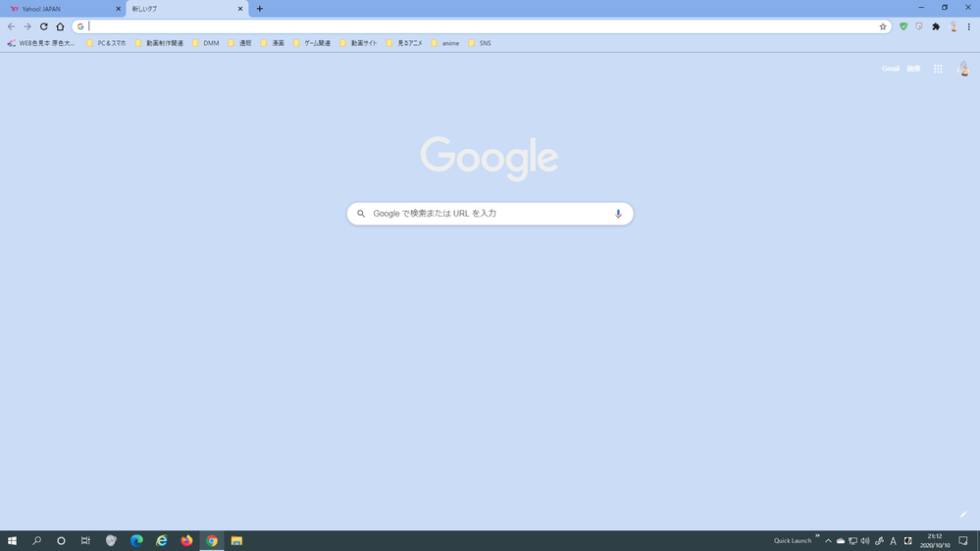Open the Google account avatar on the page
This screenshot has height=551, width=980.
point(963,69)
